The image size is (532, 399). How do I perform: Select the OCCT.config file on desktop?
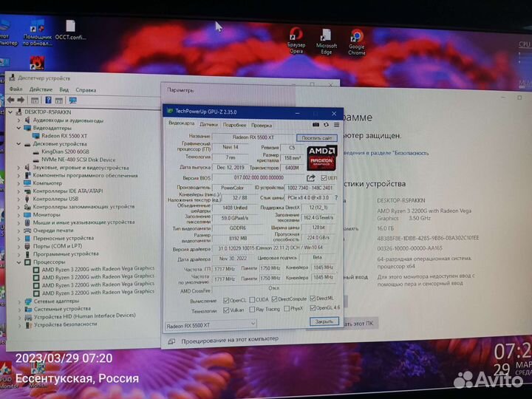[70, 30]
